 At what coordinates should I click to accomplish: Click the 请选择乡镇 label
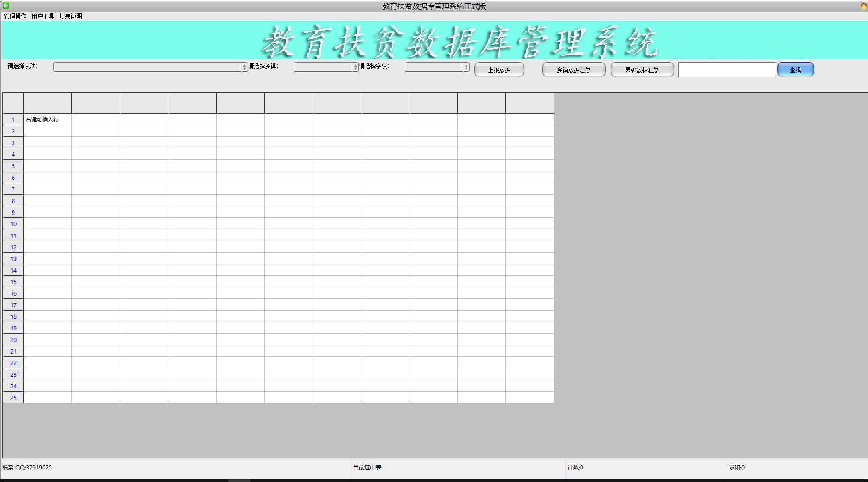point(263,66)
